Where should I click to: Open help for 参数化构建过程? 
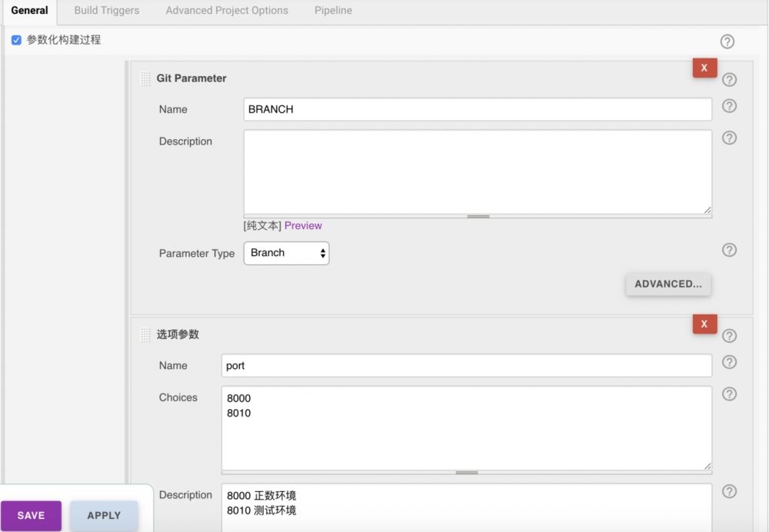pyautogui.click(x=727, y=42)
